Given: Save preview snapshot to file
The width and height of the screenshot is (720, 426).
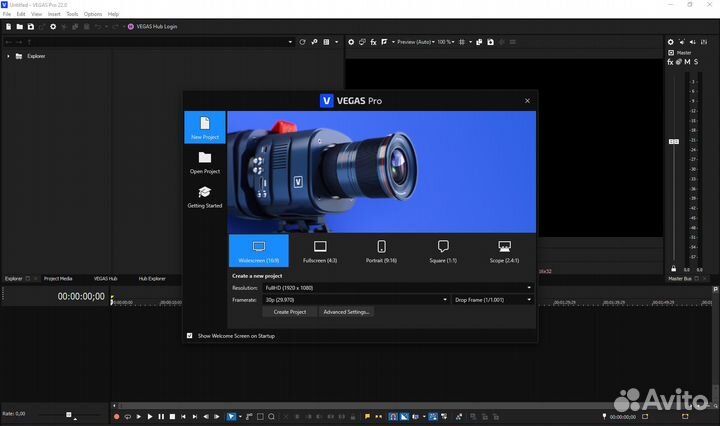Looking at the screenshot, I should tap(490, 42).
